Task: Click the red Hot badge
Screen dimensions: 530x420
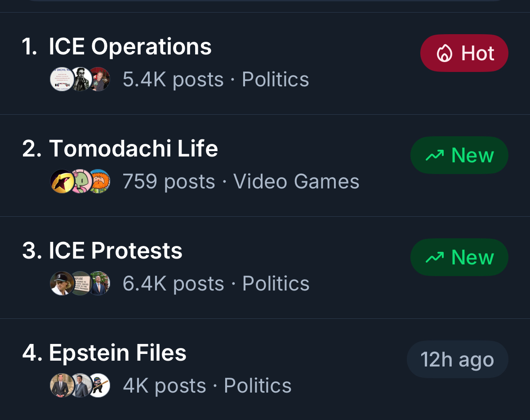Action: click(x=464, y=54)
